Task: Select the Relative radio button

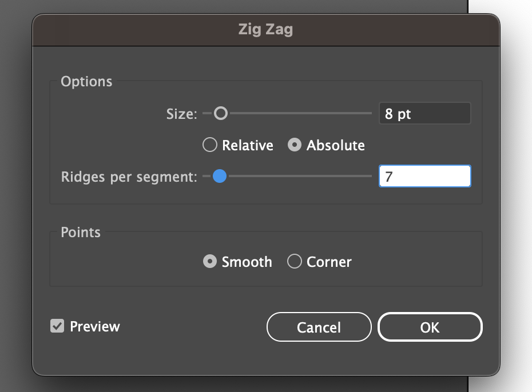Action: (210, 145)
